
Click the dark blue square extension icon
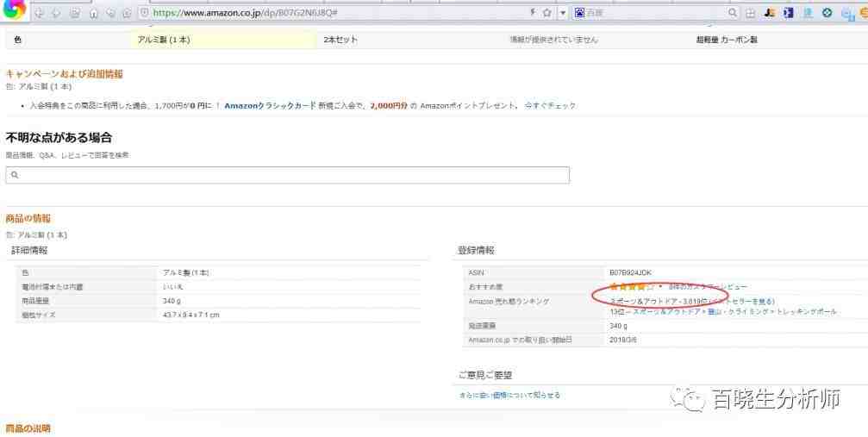789,13
